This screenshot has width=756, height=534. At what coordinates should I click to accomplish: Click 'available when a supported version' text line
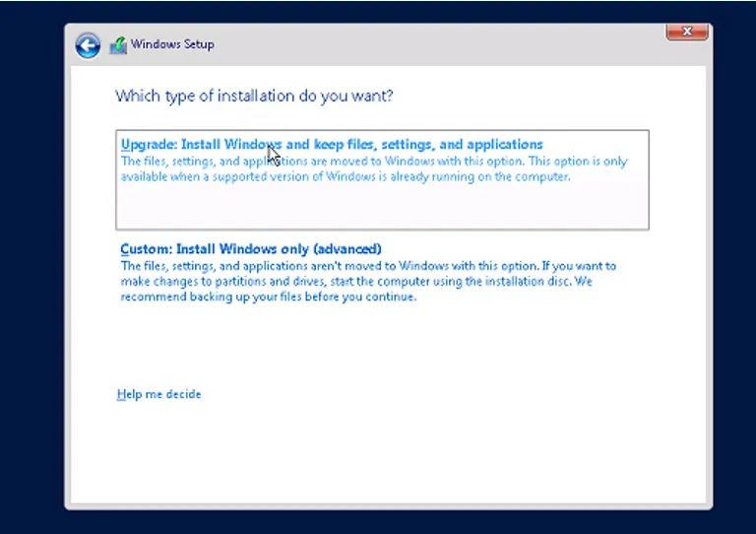pos(346,176)
